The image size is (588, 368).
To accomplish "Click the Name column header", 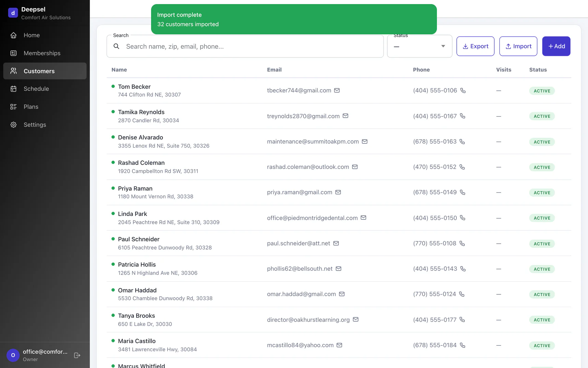I will coord(119,69).
